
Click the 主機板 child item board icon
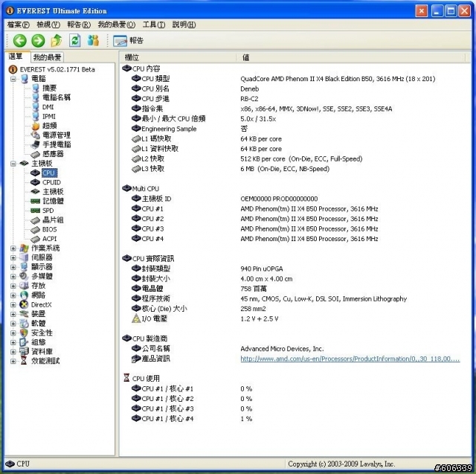coord(36,191)
